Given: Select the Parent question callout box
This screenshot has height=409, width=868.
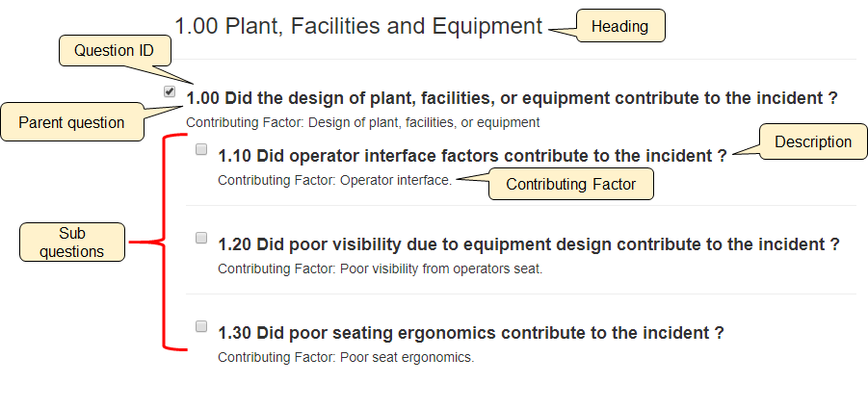Looking at the screenshot, I should (71, 122).
